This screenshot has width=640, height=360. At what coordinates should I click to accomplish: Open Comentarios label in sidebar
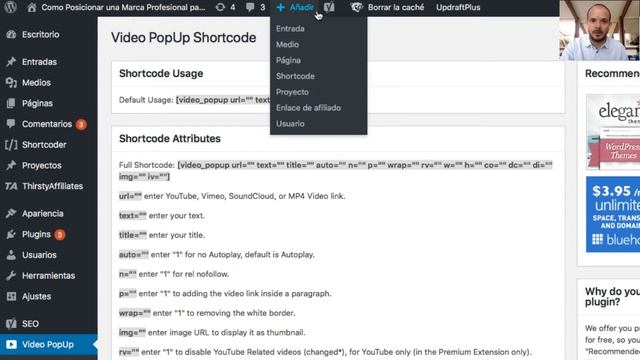(x=47, y=124)
